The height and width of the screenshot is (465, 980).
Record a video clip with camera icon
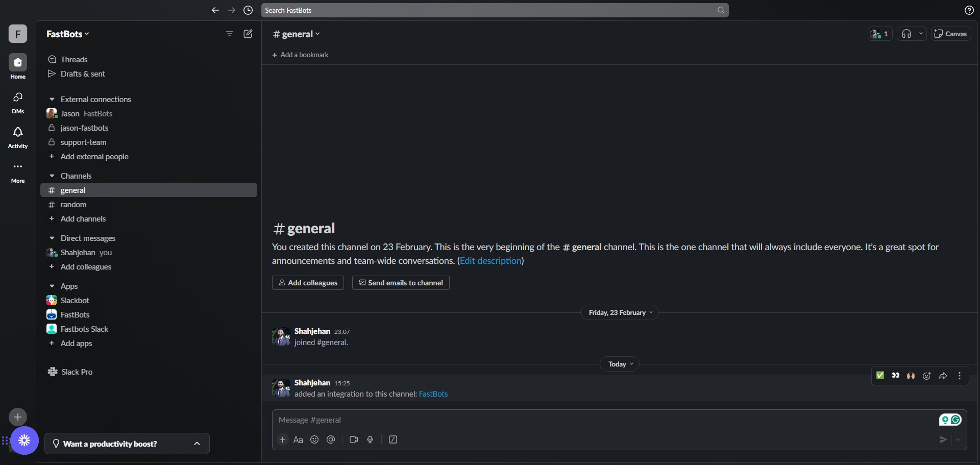click(x=354, y=439)
